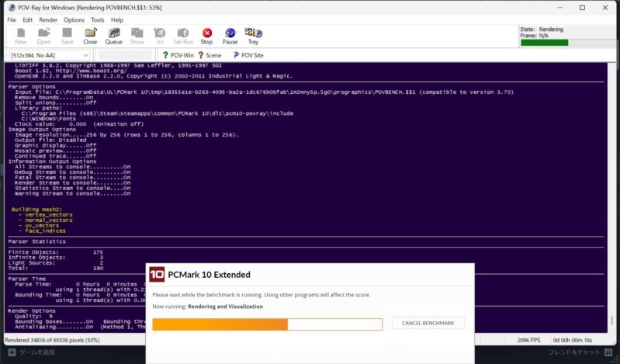Click the 'Light Sources: 2' line
This screenshot has height=364, width=620.
pyautogui.click(x=55, y=262)
